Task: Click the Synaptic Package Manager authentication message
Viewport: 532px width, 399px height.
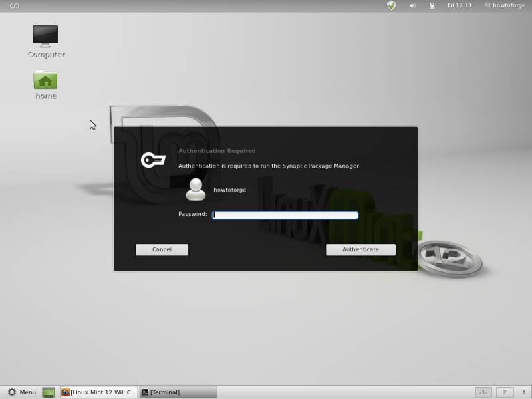Action: (x=269, y=166)
